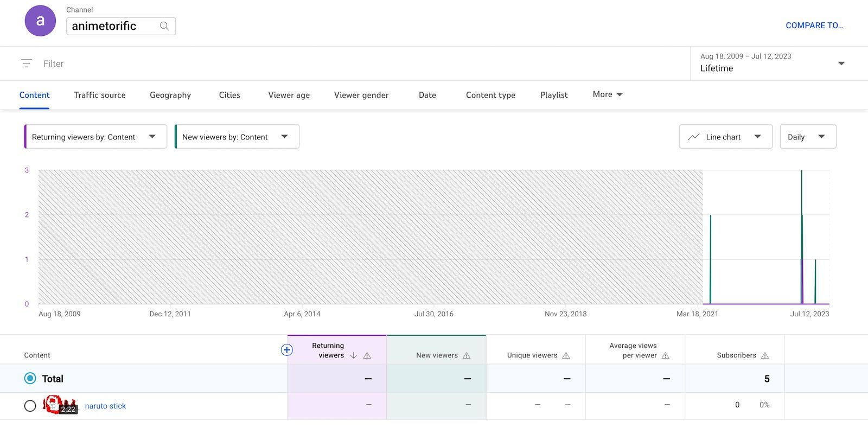Click the COMPARE TO... button

tap(814, 25)
